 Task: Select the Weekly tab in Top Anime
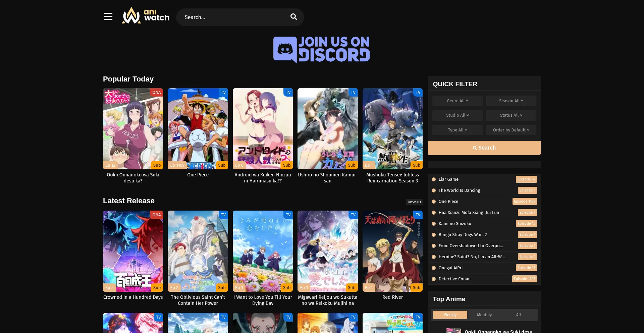coord(450,315)
